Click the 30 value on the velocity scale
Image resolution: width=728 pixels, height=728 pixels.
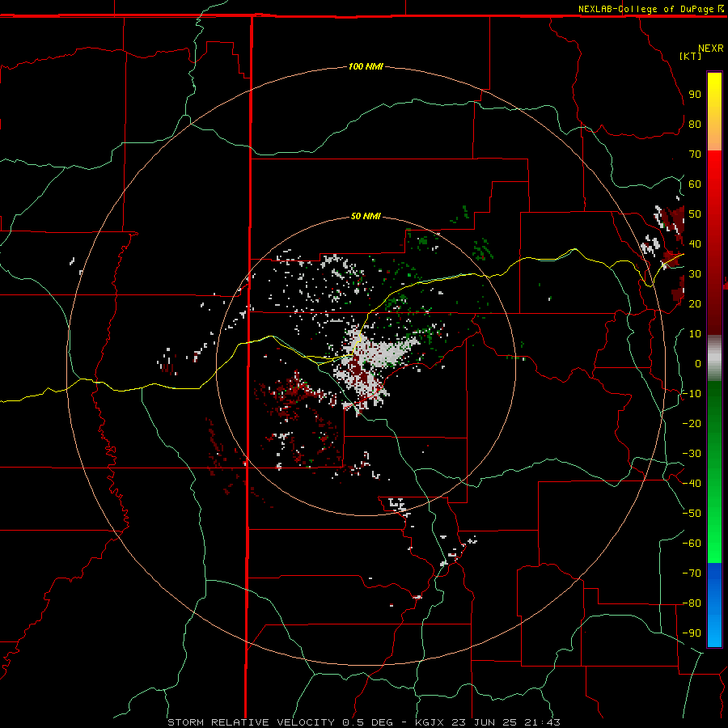click(x=695, y=274)
